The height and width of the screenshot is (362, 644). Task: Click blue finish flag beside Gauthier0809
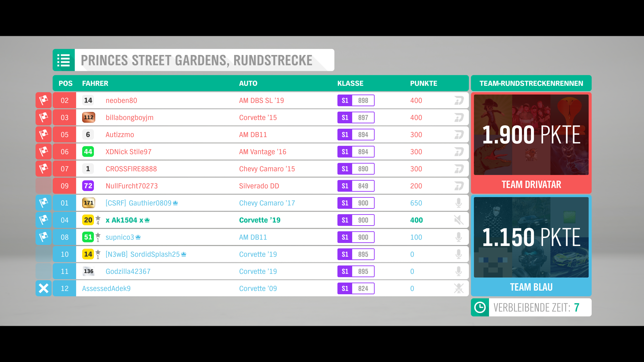pyautogui.click(x=44, y=203)
